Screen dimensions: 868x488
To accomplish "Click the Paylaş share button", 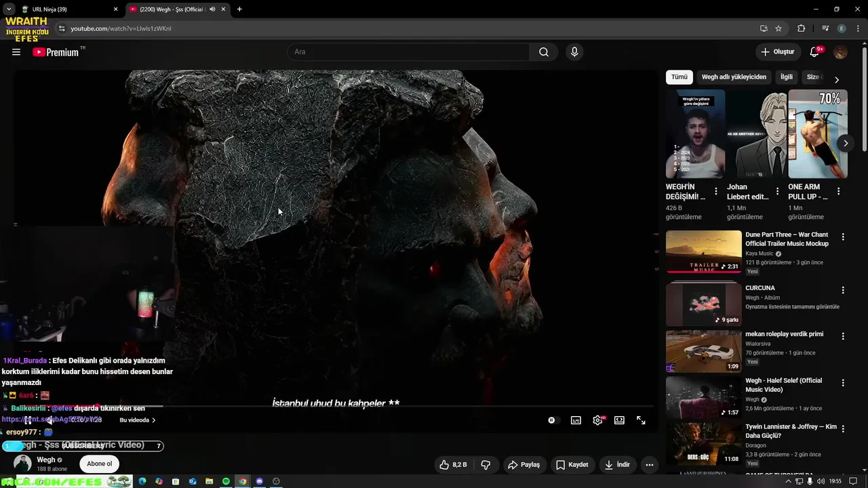I will click(x=524, y=465).
